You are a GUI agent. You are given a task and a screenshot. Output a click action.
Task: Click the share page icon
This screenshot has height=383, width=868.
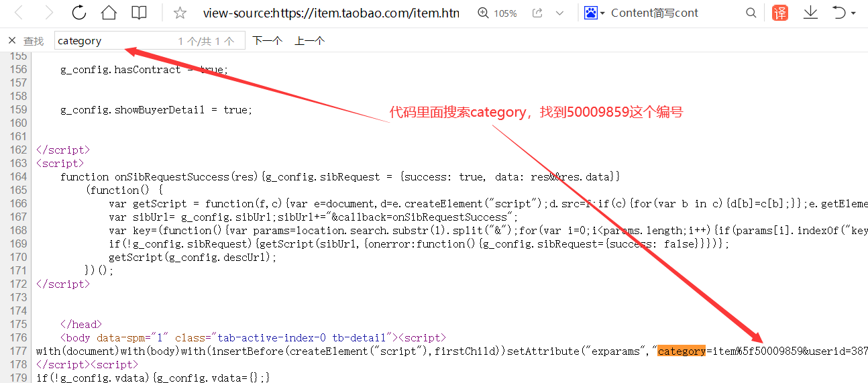click(x=537, y=13)
